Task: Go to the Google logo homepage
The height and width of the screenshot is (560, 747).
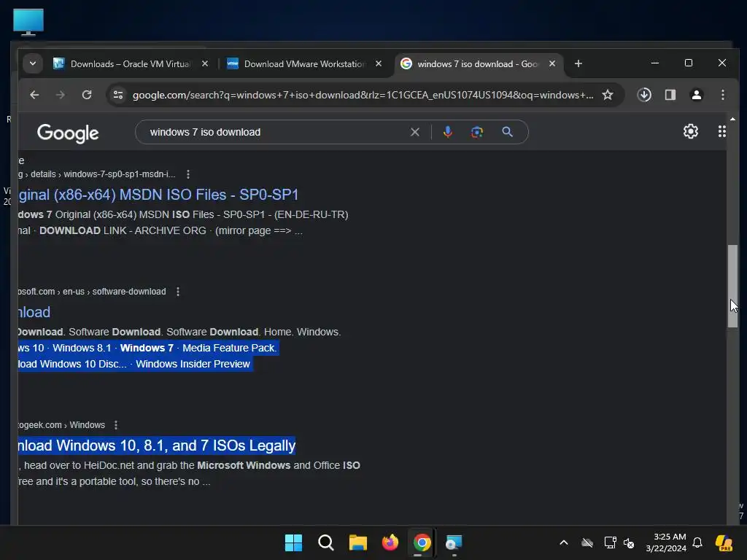Action: [x=68, y=133]
